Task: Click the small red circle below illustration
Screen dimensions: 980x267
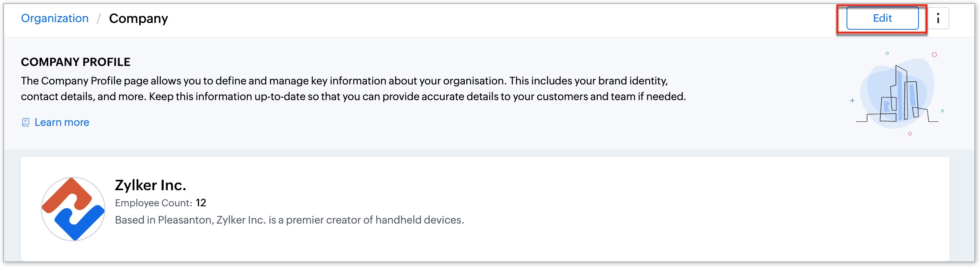Action: pos(910,134)
